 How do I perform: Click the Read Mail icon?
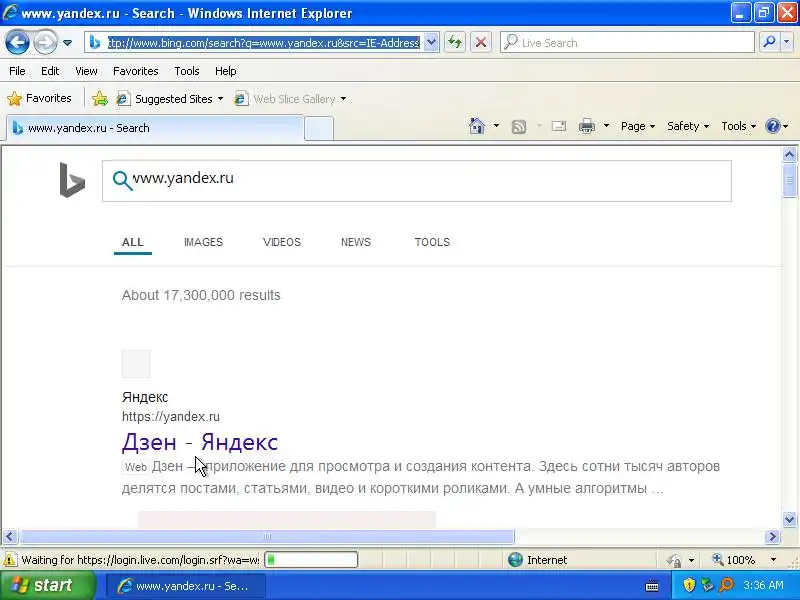pyautogui.click(x=559, y=126)
